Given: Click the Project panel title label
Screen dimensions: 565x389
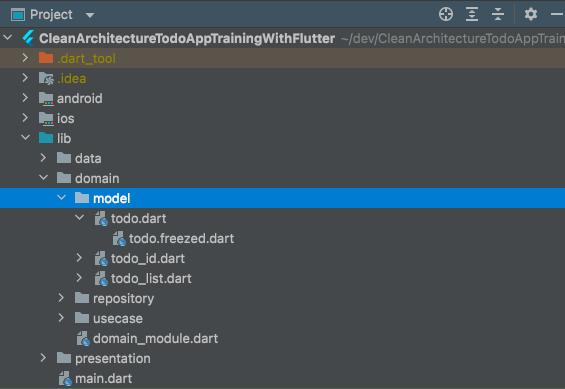Looking at the screenshot, I should pyautogui.click(x=51, y=15).
